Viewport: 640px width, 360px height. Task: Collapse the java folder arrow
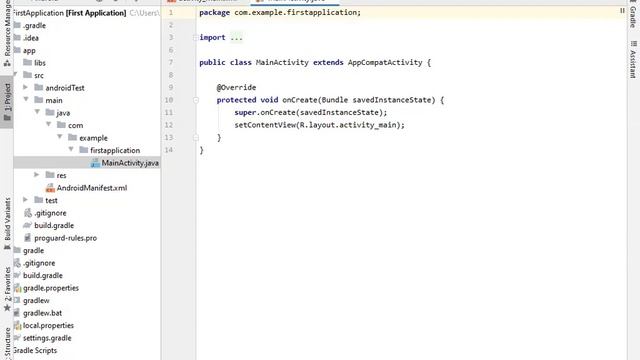click(37, 112)
